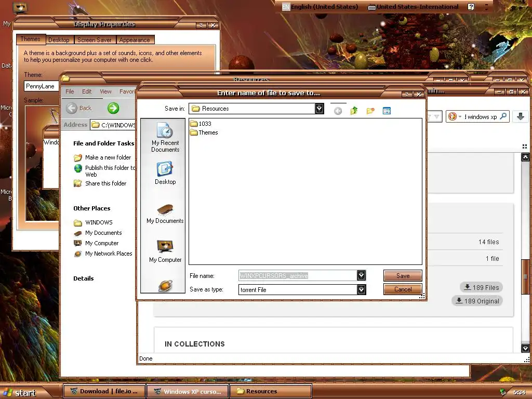The width and height of the screenshot is (532, 399).
Task: Click the Share this folder icon
Action: coord(78,183)
